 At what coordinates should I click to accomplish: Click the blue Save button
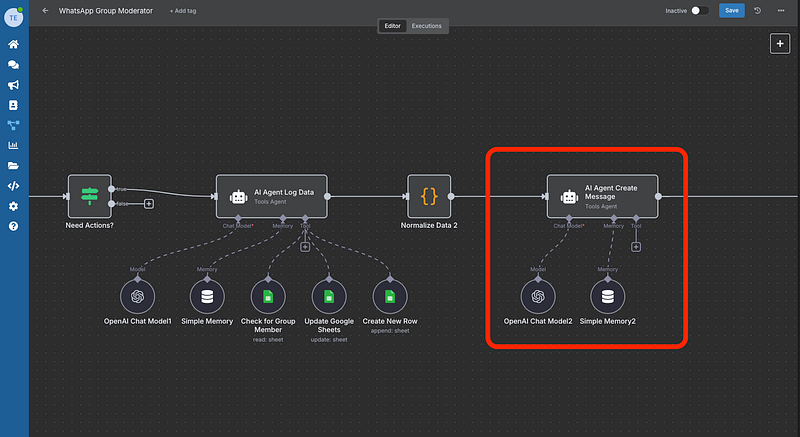[x=732, y=10]
